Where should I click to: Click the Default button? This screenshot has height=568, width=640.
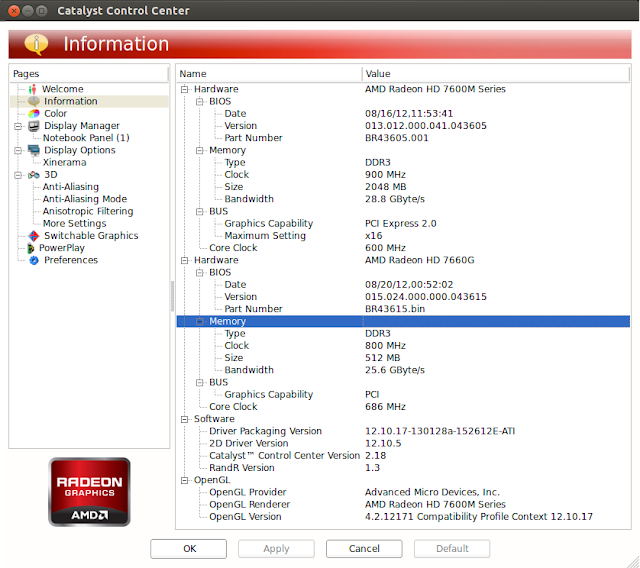point(452,548)
